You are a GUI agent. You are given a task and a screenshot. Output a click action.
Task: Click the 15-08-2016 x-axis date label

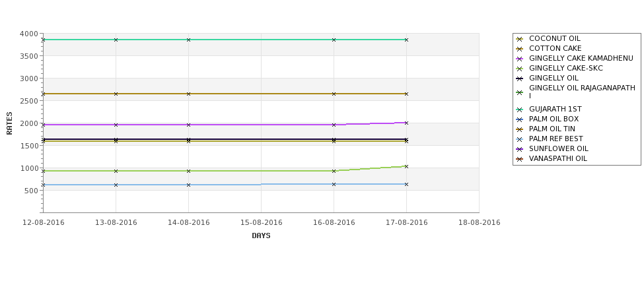coord(261,223)
